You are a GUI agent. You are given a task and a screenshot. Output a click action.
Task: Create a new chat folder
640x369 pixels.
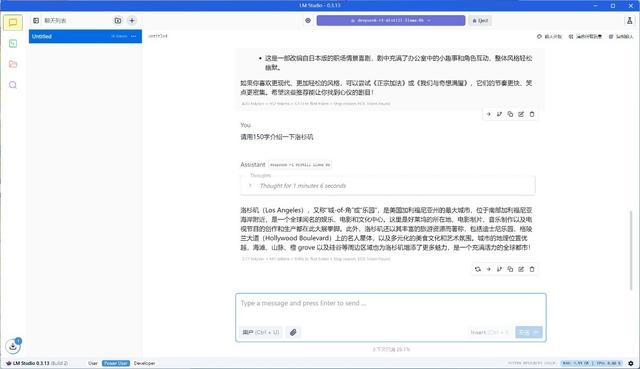(118, 20)
